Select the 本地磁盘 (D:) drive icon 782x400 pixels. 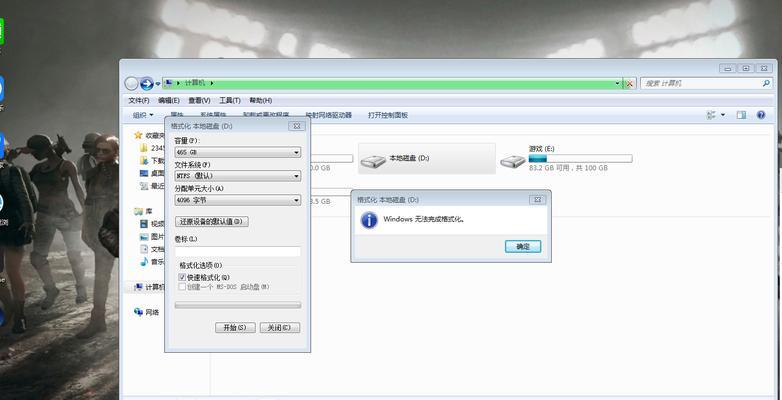click(373, 161)
